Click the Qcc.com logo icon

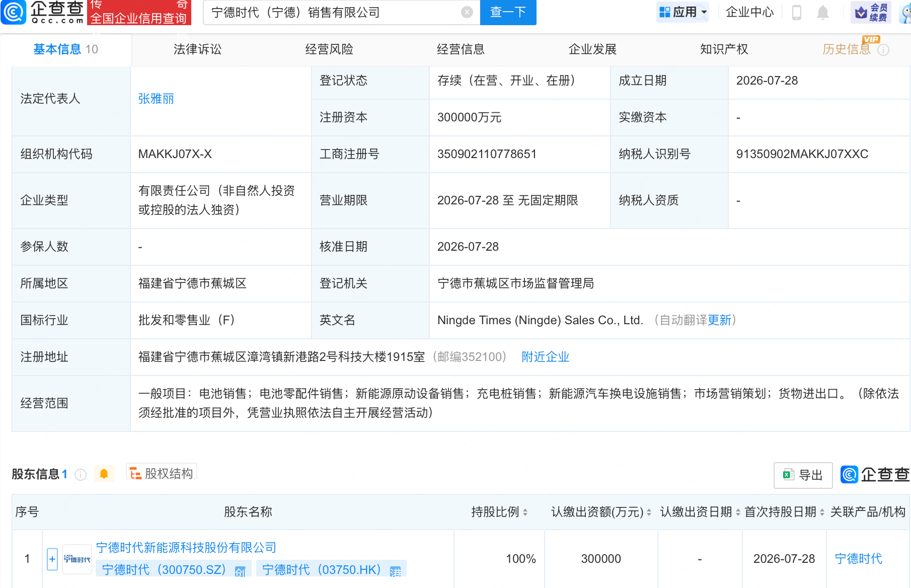(14, 12)
